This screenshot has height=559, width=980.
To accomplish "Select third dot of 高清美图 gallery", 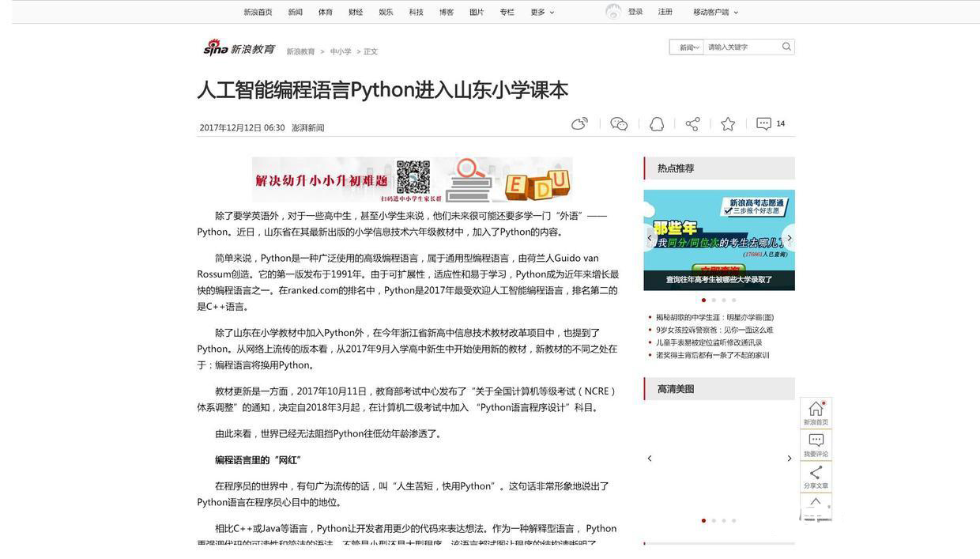I will point(723,520).
